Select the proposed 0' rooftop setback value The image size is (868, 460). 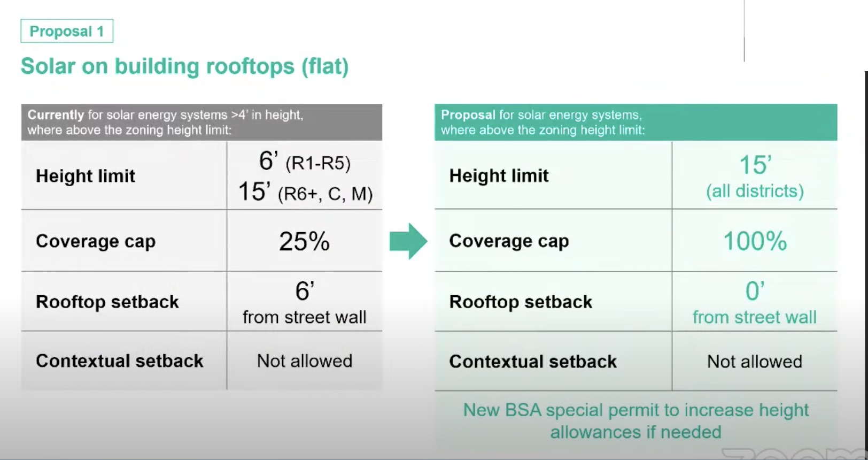pos(755,292)
